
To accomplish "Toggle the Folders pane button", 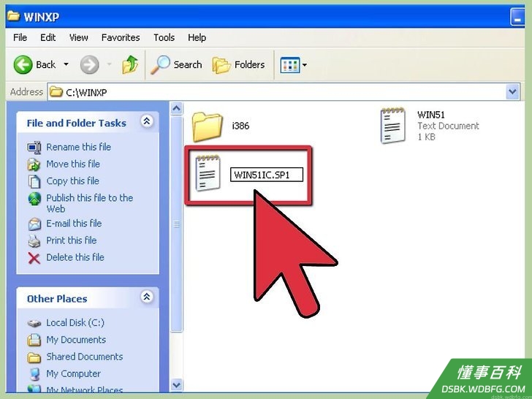I will pyautogui.click(x=238, y=64).
